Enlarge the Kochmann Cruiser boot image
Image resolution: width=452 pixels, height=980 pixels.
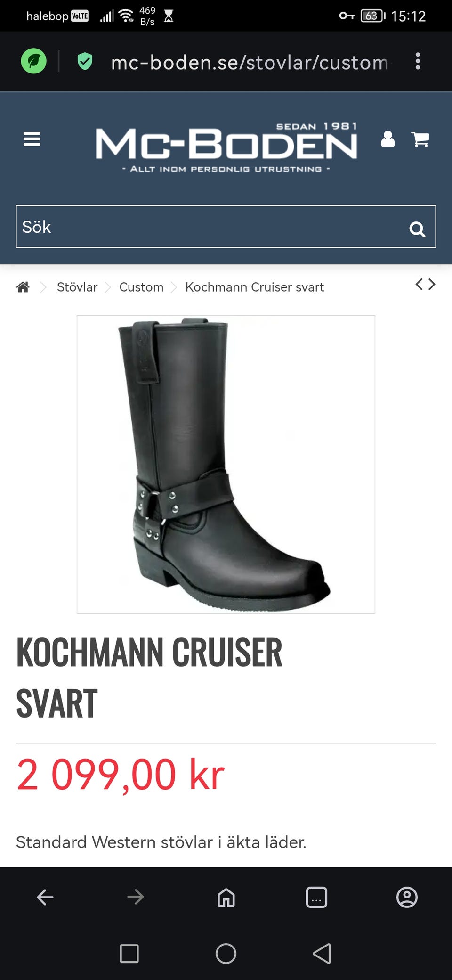226,465
